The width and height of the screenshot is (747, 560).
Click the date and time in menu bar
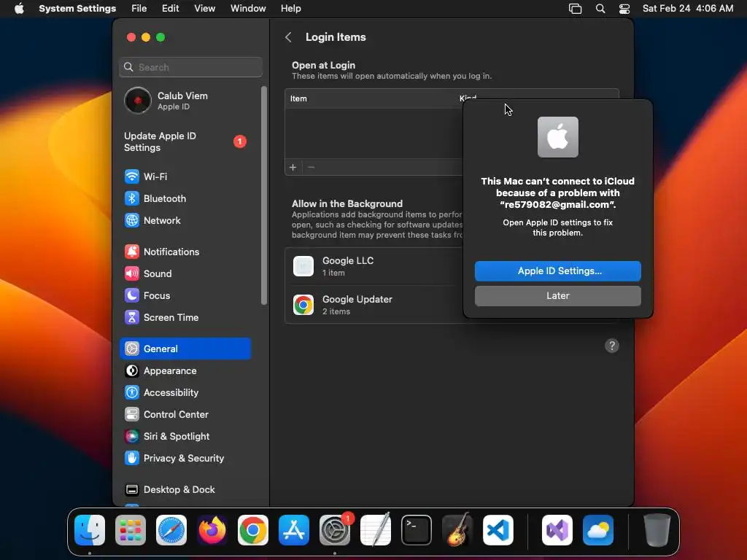pyautogui.click(x=688, y=9)
